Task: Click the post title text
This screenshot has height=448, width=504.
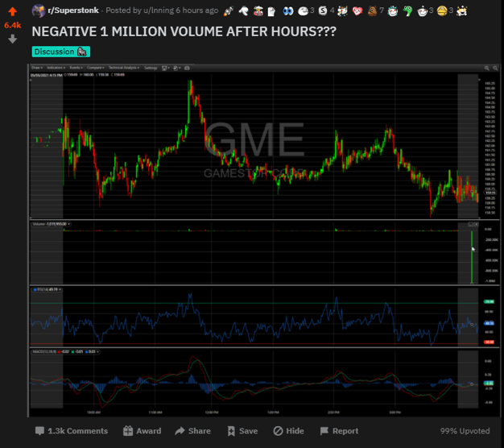Action: pos(184,31)
